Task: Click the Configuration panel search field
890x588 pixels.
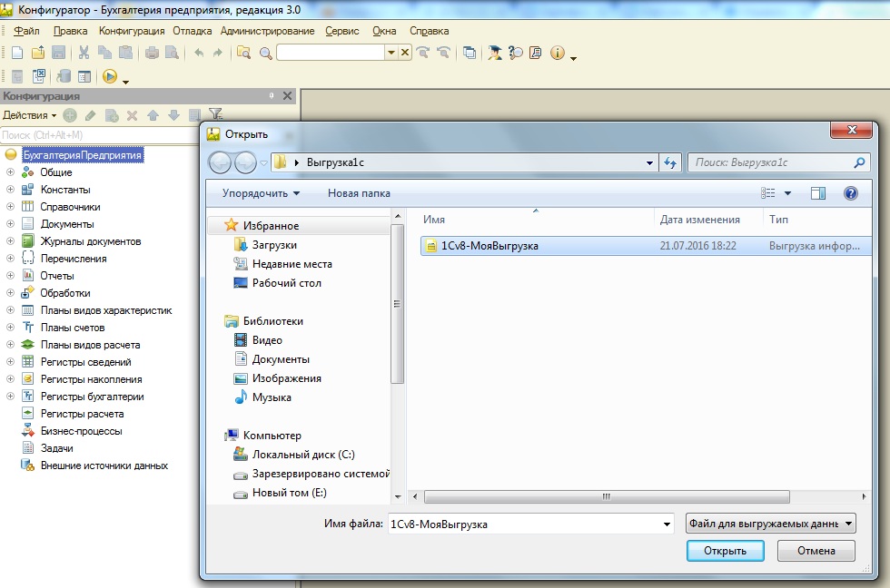Action: pyautogui.click(x=99, y=135)
